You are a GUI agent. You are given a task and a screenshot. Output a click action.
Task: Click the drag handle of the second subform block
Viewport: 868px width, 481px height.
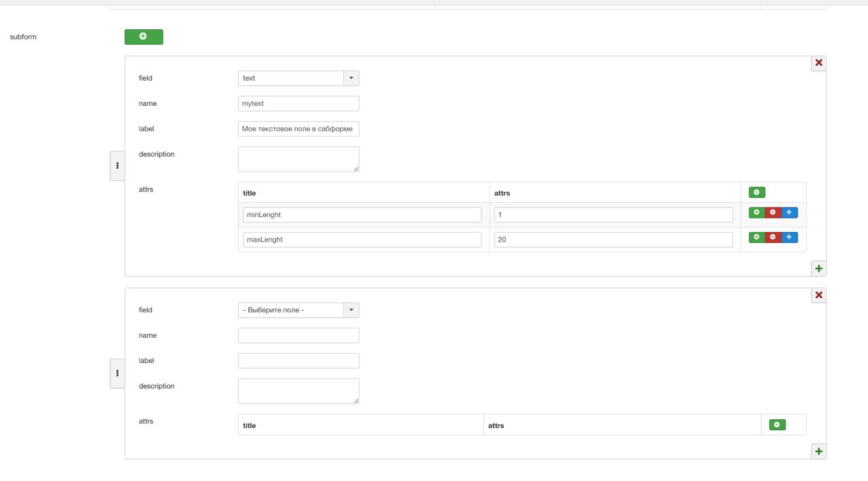point(117,373)
